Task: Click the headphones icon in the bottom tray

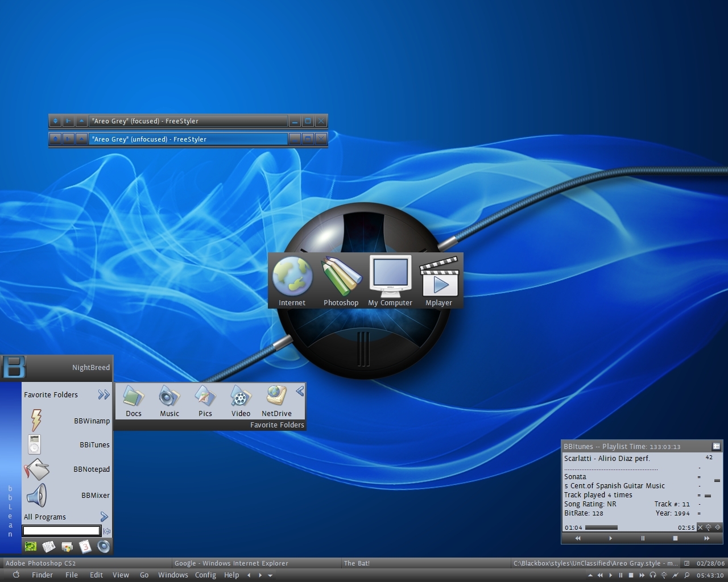Action: (653, 575)
